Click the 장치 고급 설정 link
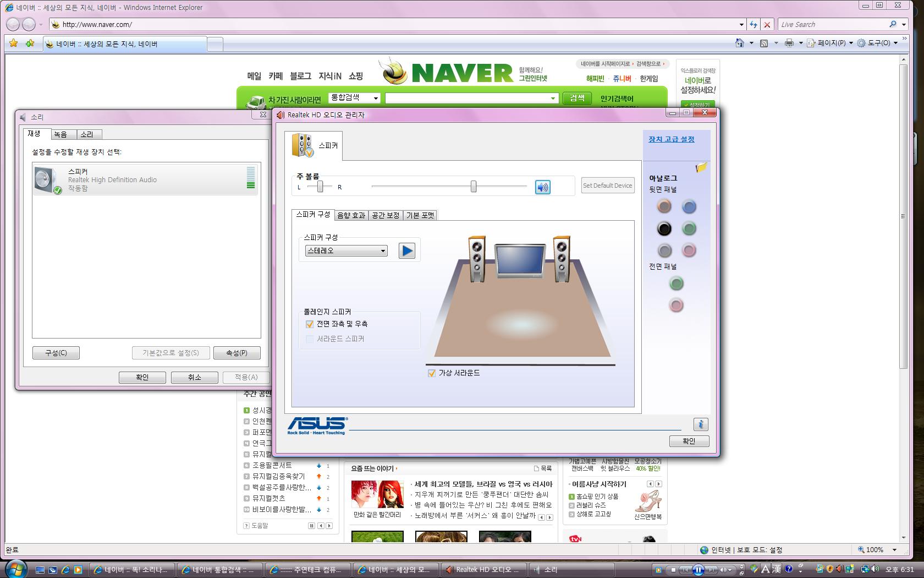Screen dimensions: 924x578 [x=671, y=139]
